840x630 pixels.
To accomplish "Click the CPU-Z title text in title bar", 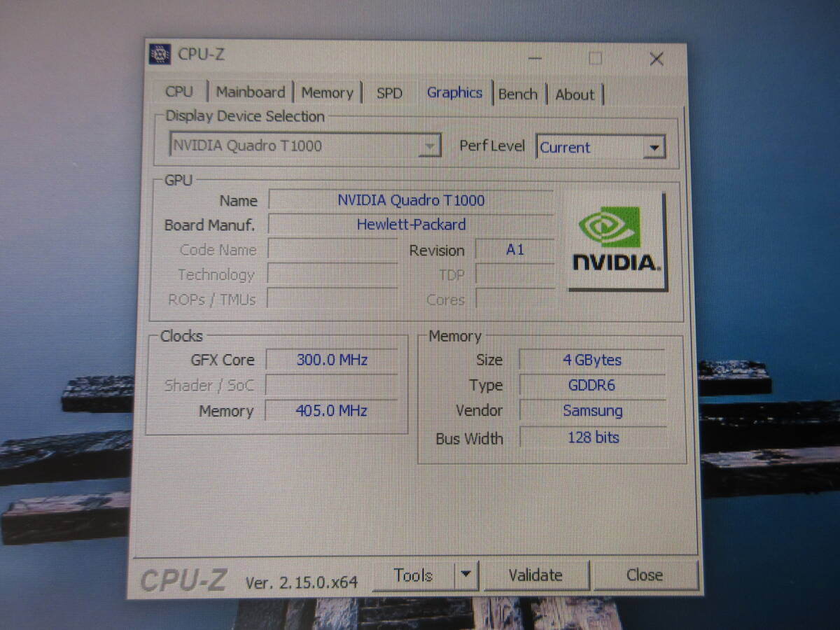I will point(202,55).
